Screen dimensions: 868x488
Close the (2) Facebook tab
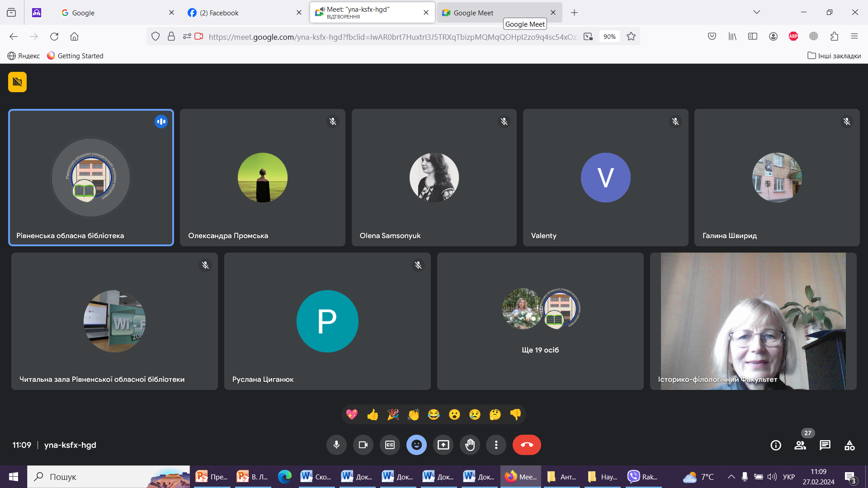pyautogui.click(x=299, y=13)
